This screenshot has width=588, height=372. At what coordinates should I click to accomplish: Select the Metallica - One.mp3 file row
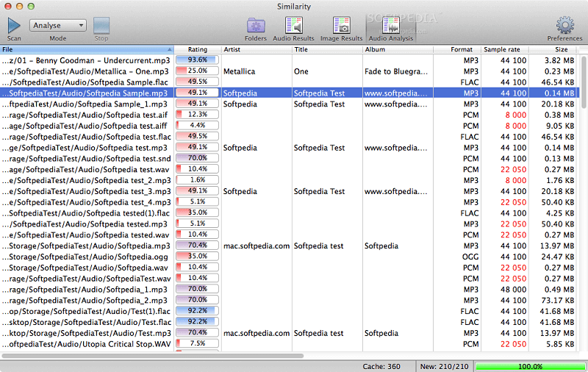[x=290, y=71]
